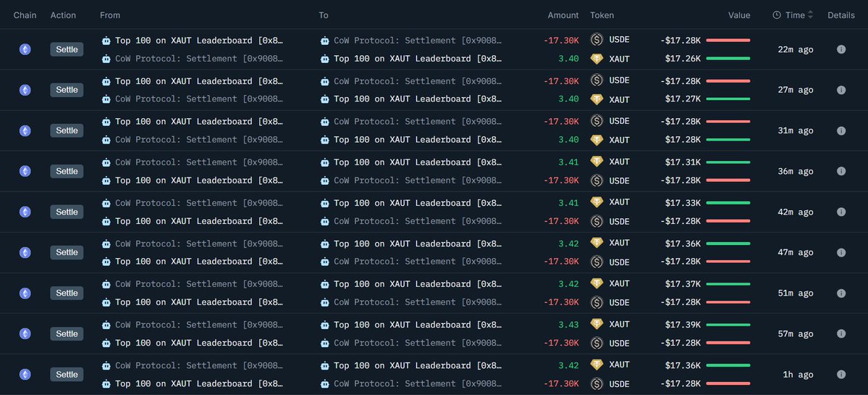Image resolution: width=868 pixels, height=395 pixels.
Task: Click the Amount column header
Action: tap(563, 15)
